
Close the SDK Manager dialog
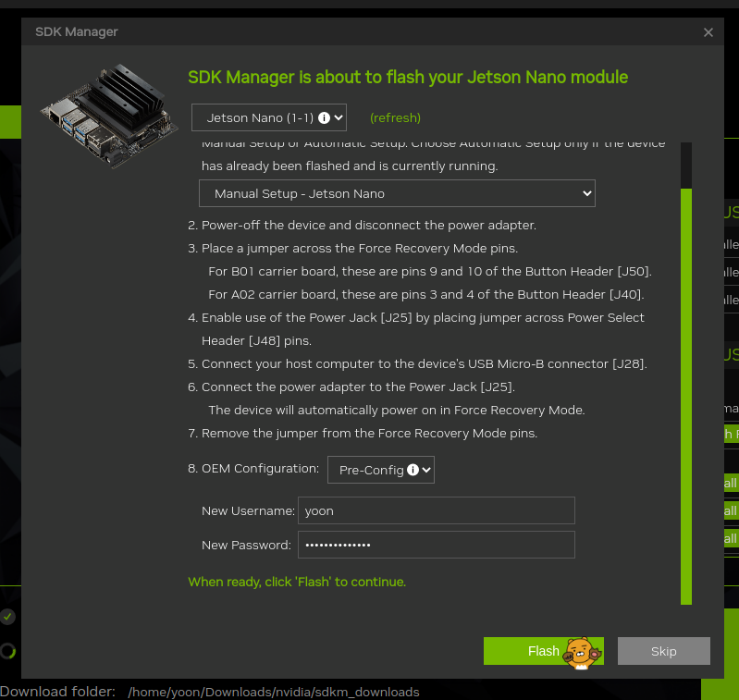click(x=708, y=32)
